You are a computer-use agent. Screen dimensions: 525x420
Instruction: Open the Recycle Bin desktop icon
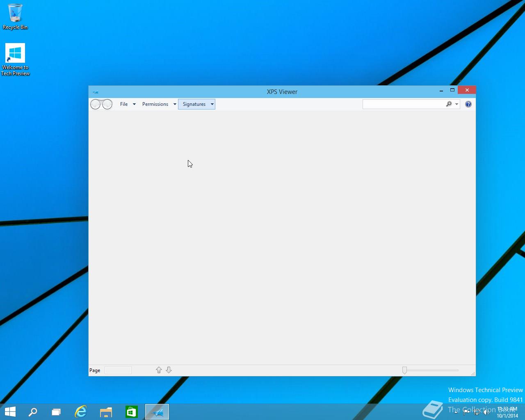15,16
